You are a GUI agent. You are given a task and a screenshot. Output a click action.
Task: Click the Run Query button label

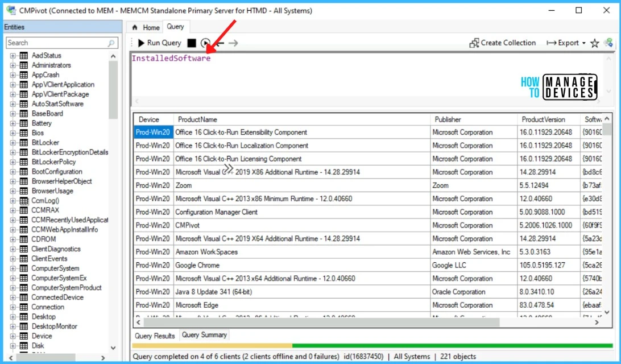click(x=164, y=43)
